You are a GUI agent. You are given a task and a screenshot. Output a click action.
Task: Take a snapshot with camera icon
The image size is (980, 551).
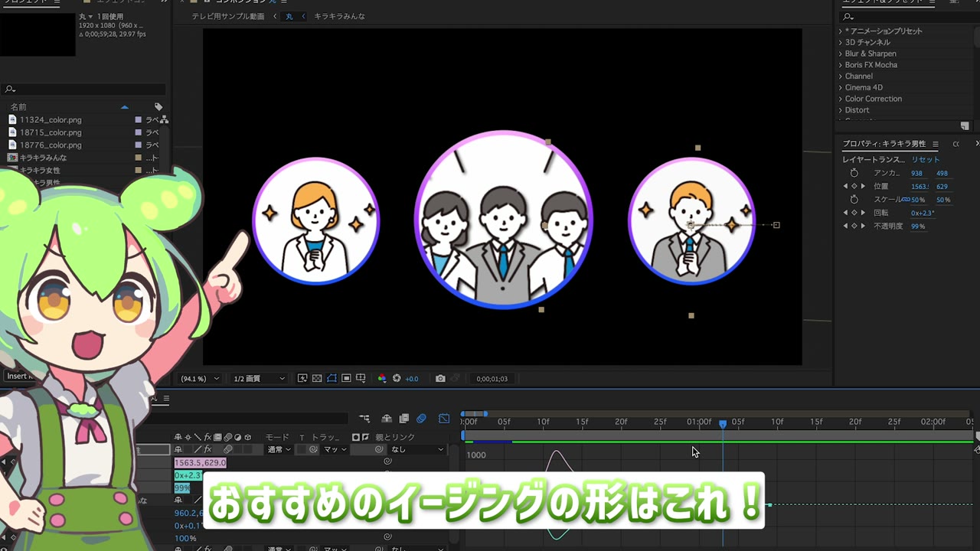[x=440, y=378]
